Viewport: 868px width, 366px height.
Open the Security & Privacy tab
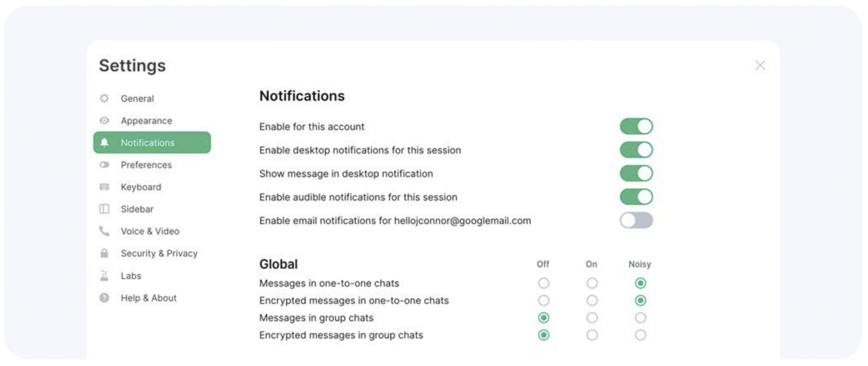click(x=159, y=253)
